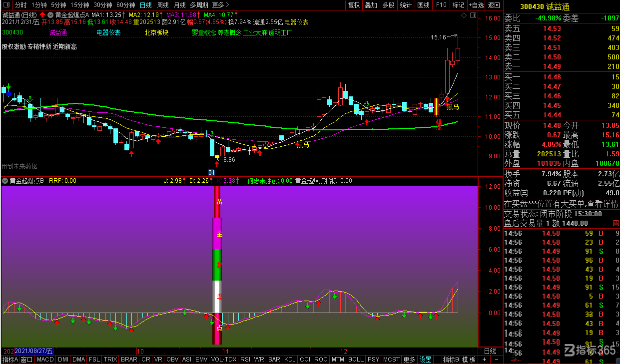Image resolution: width=620 pixels, height=364 pixels.
Task: Click the 婴童概念 concept link
Action: click(x=204, y=33)
